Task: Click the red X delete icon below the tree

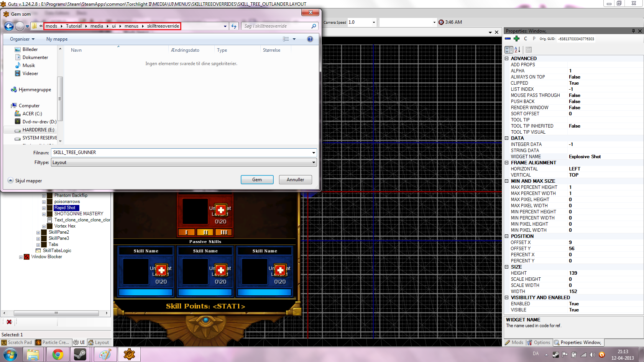Action: [9, 322]
